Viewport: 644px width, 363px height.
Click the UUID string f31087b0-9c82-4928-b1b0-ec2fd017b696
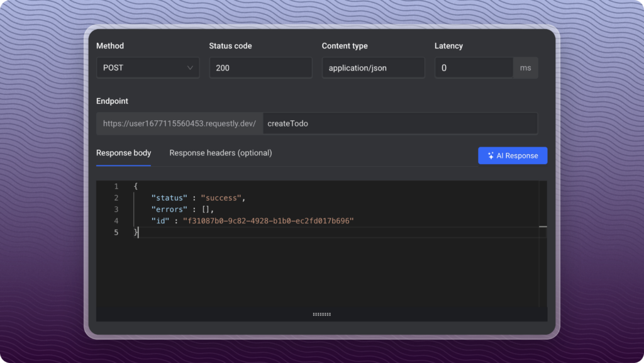[268, 221]
